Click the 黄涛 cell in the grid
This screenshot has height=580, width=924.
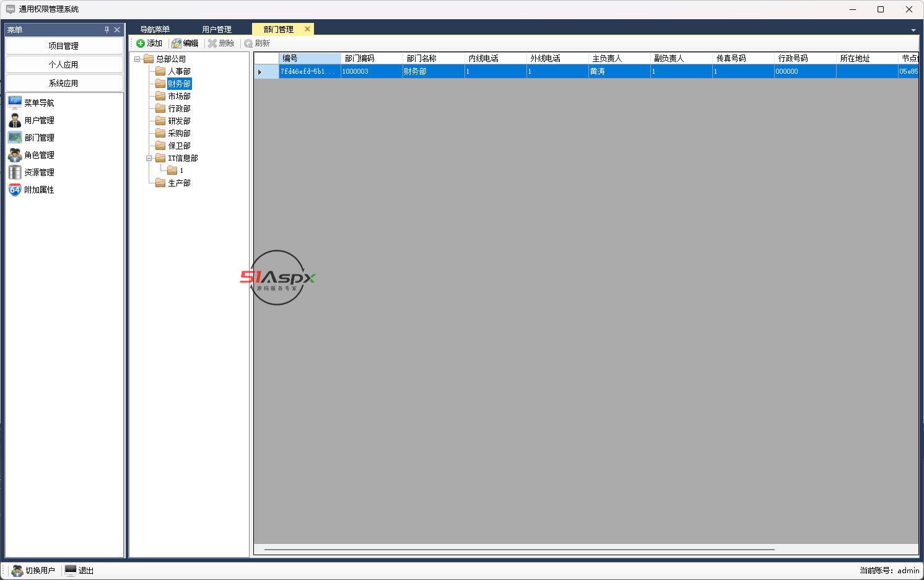pyautogui.click(x=619, y=71)
